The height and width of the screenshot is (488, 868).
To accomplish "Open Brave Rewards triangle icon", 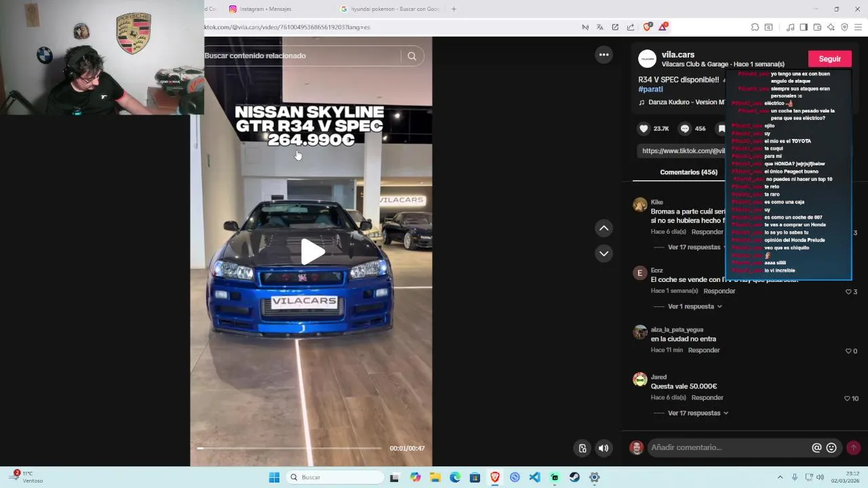I will point(663,27).
